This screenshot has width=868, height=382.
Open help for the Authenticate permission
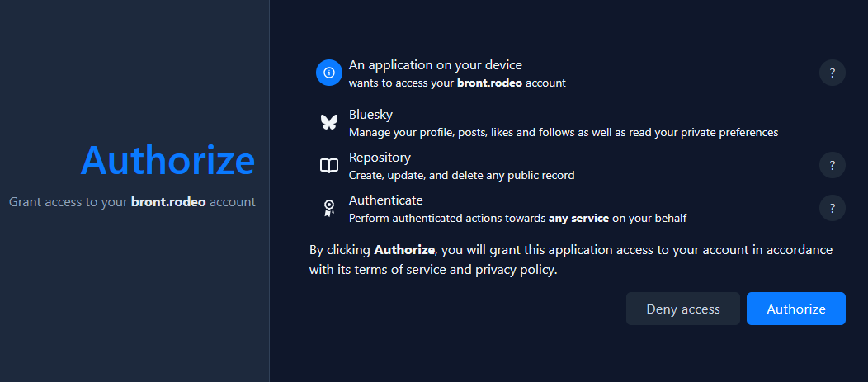click(833, 208)
